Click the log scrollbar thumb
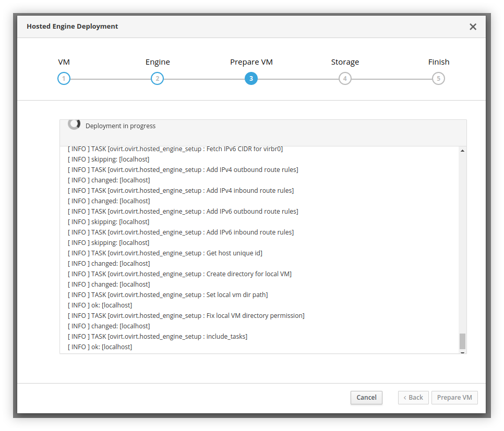 (462, 341)
